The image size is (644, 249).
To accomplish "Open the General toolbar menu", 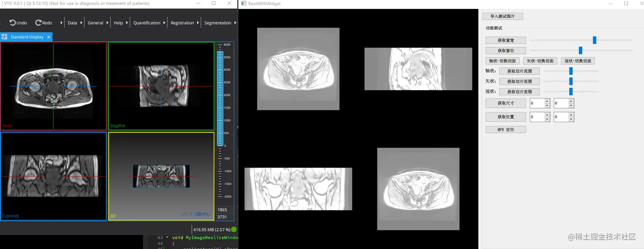I will point(95,23).
